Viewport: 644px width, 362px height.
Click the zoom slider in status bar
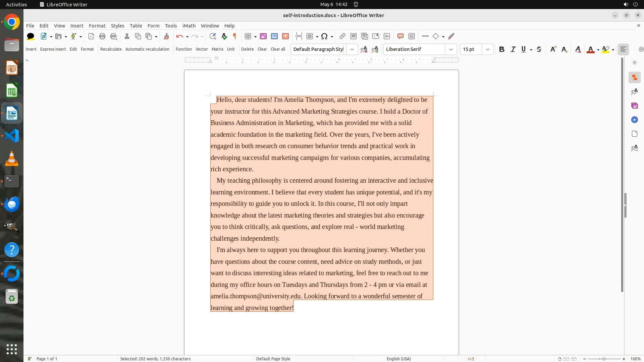[604, 359]
